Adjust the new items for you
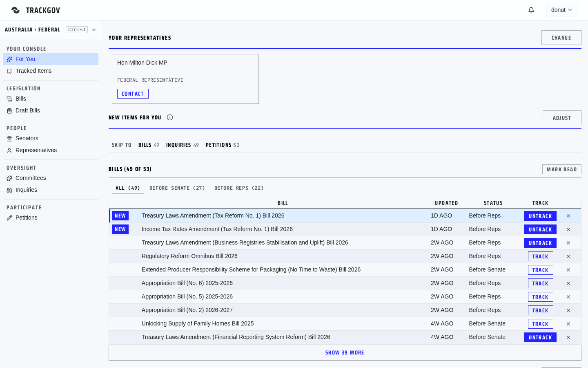588x368 pixels. point(562,118)
